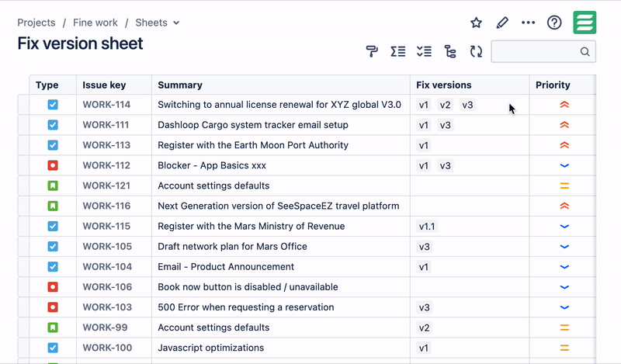Open issue WORK-103

[x=107, y=307]
